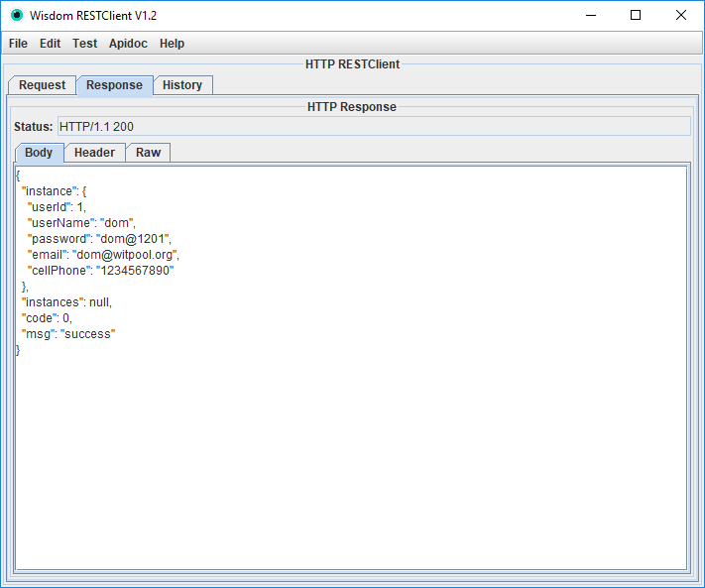Close the Wisdom RESTClient window

pyautogui.click(x=681, y=15)
